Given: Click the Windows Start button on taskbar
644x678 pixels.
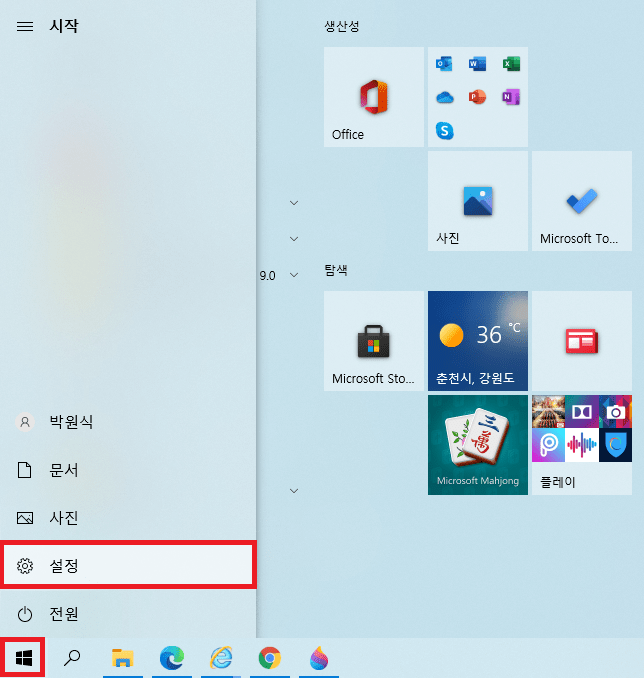Looking at the screenshot, I should pyautogui.click(x=23, y=658).
